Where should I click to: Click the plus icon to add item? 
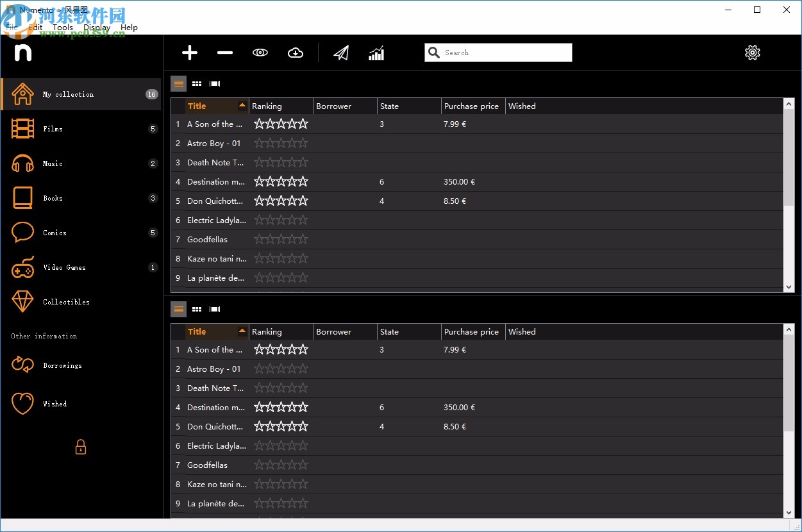coord(190,53)
